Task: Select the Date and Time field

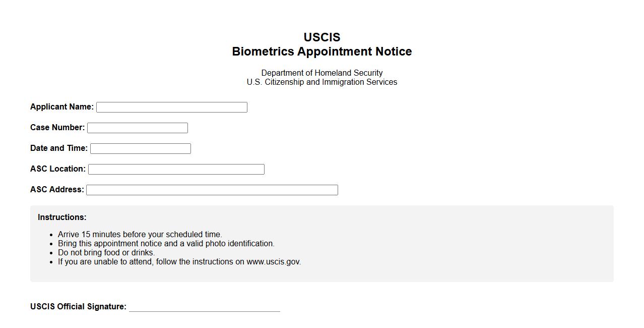Action: pyautogui.click(x=140, y=148)
